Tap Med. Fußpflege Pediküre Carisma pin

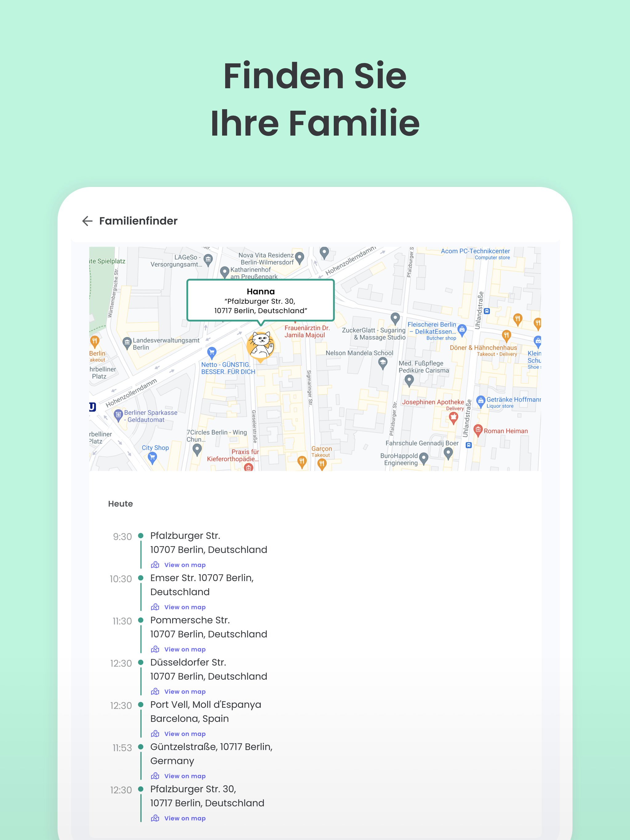click(409, 381)
